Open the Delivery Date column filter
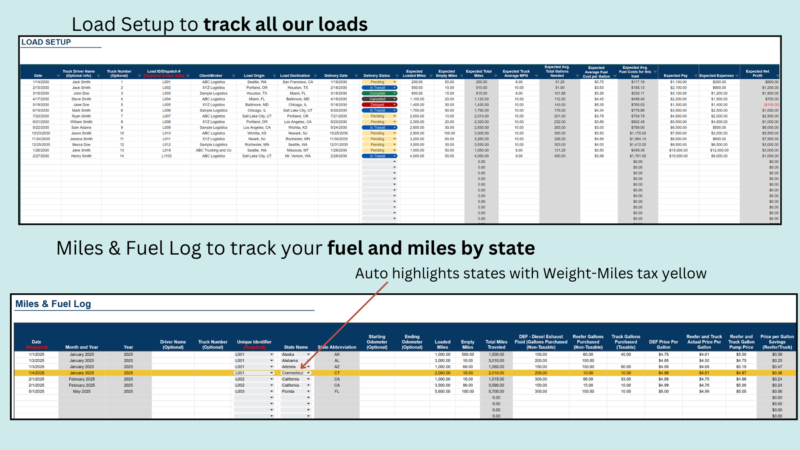Viewport: 800px width, 450px height. tap(356, 76)
